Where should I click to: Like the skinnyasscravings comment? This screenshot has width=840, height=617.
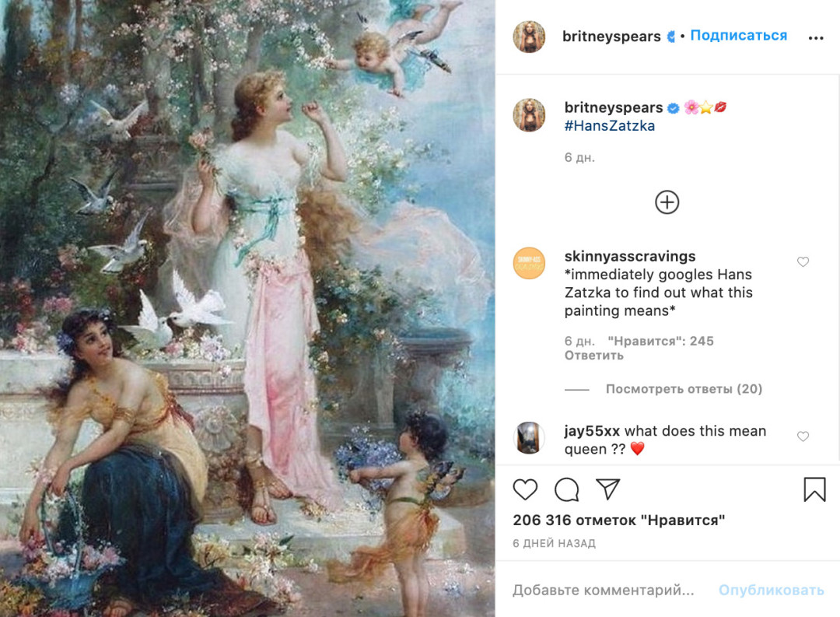coord(803,262)
